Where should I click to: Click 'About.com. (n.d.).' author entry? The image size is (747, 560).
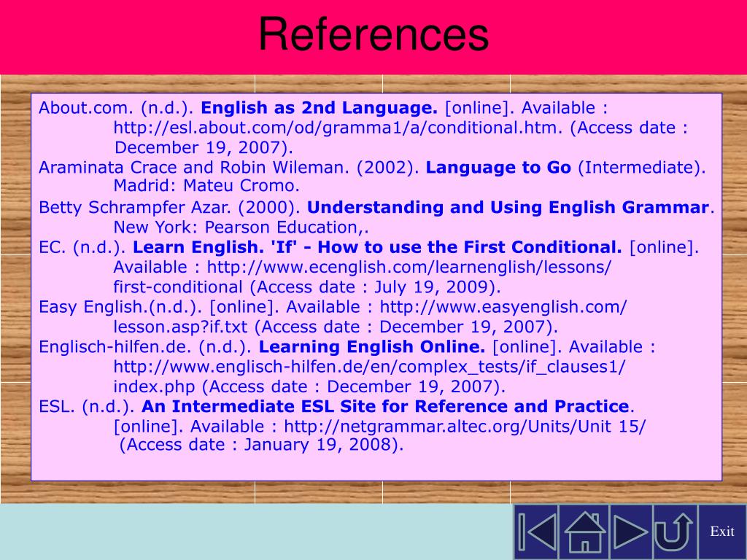[x=116, y=108]
